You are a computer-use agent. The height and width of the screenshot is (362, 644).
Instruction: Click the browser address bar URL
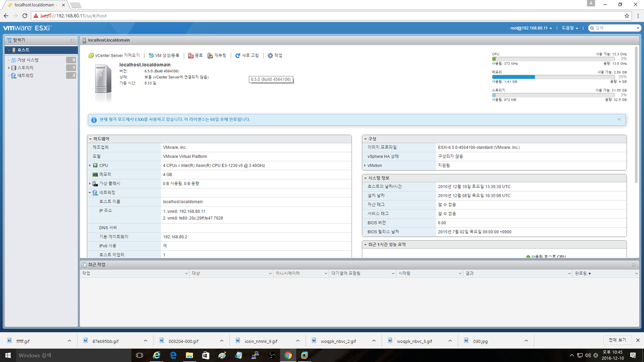pos(74,16)
